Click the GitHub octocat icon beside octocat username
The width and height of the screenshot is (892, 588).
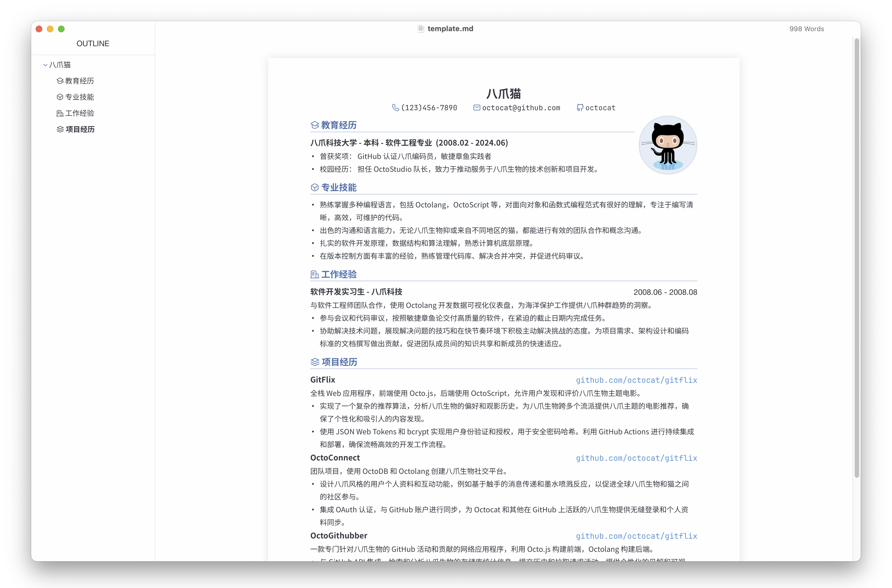[580, 108]
